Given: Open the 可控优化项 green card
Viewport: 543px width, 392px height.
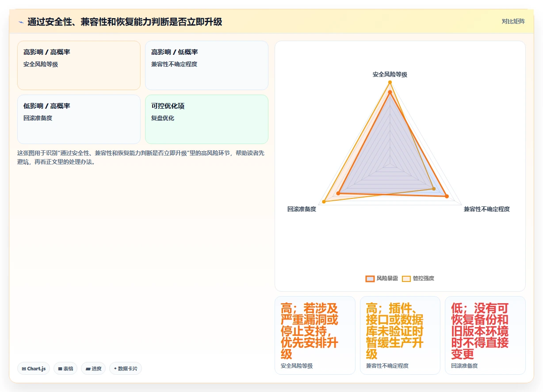Looking at the screenshot, I should pyautogui.click(x=206, y=119).
